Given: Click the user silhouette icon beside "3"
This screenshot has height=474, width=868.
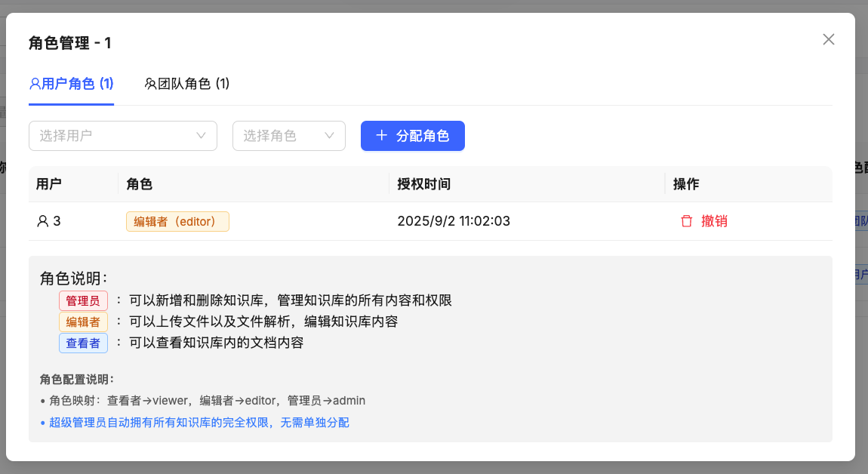Looking at the screenshot, I should click(43, 220).
